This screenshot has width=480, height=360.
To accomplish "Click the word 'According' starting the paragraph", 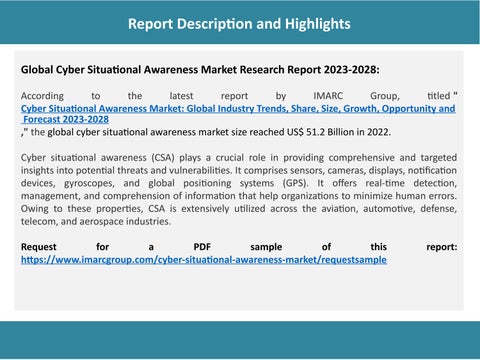I will pos(42,96).
